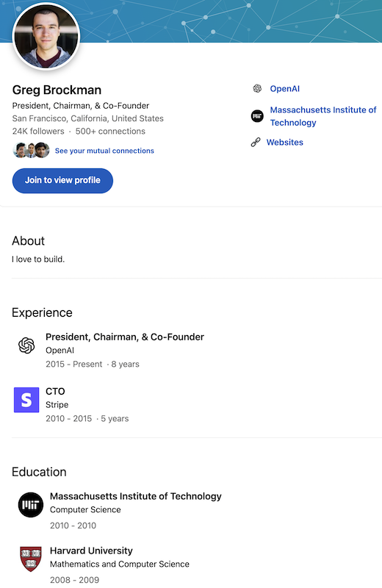The image size is (382, 588).
Task: Click the Harvard crest logo
Action: coord(31,559)
